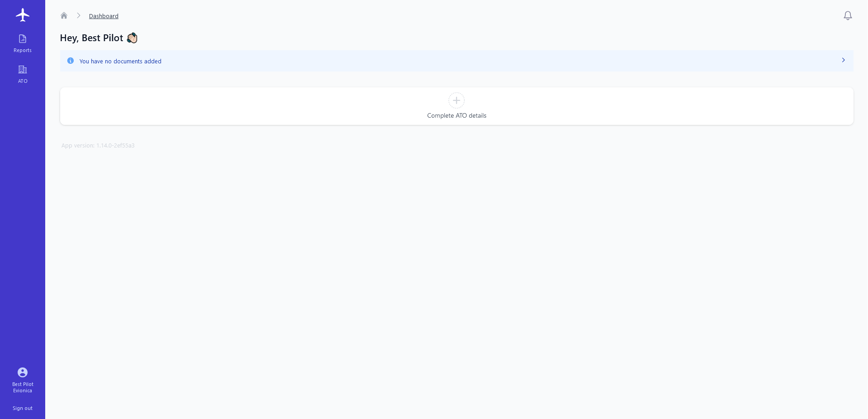Viewport: 868px width, 419px height.
Task: Open the user profile avatar icon
Action: coord(23,372)
